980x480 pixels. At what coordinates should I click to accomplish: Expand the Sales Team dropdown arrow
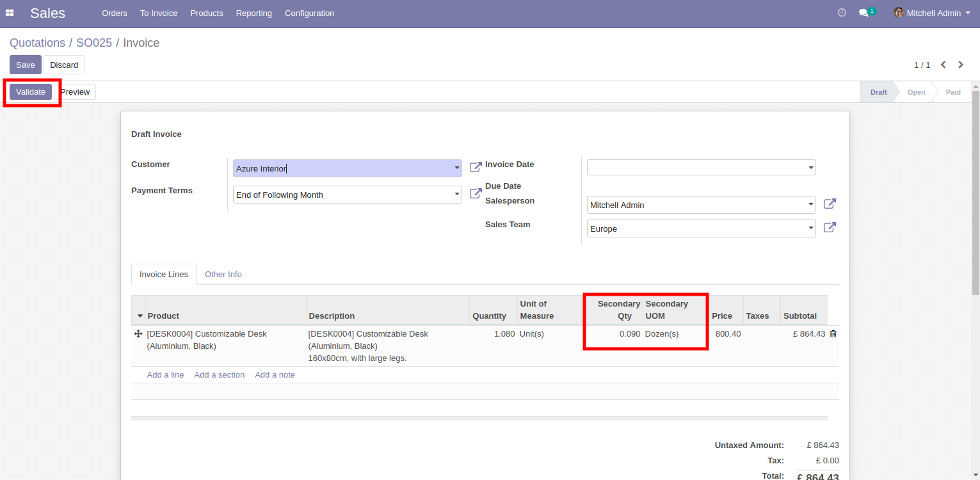click(811, 228)
